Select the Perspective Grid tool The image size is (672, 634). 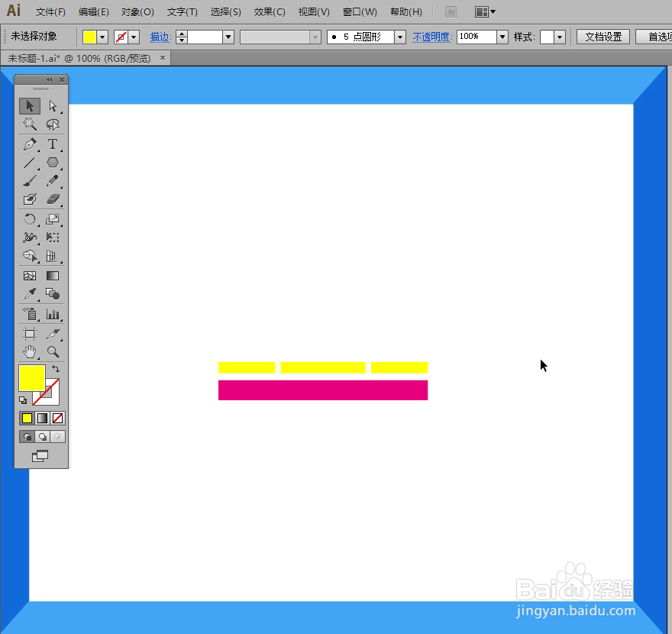click(53, 256)
